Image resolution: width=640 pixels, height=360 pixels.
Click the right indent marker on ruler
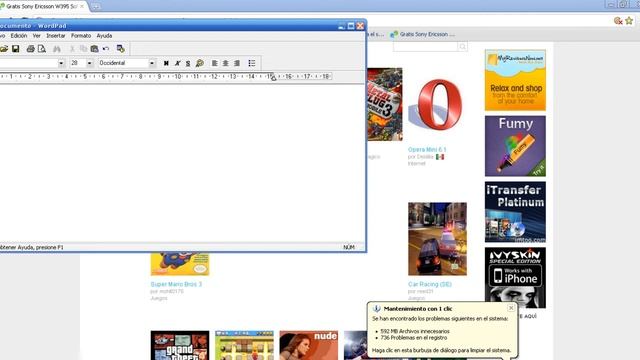[273, 78]
